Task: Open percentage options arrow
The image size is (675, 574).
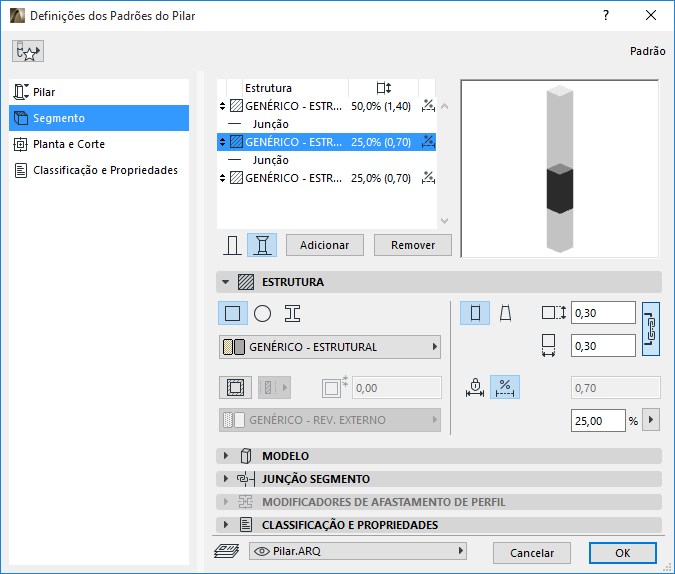Action: (651, 420)
